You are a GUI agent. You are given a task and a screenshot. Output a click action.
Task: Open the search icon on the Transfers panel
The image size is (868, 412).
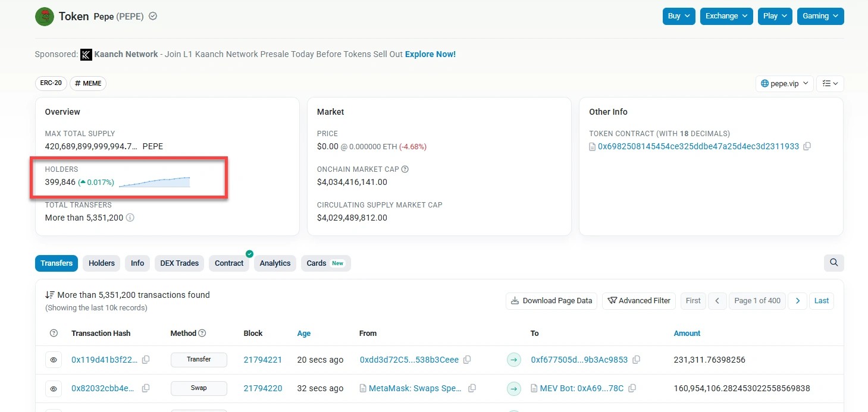[833, 262]
